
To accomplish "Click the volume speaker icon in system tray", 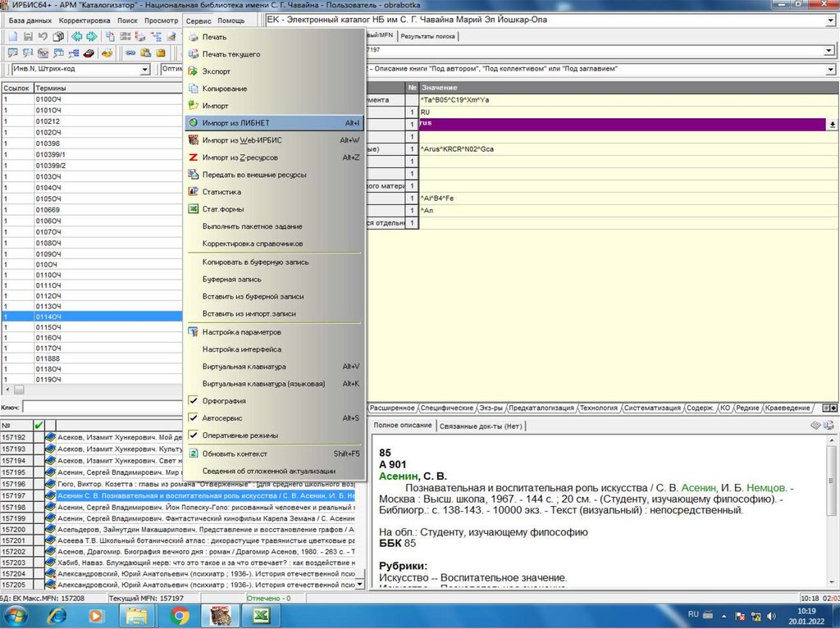I will [x=771, y=616].
